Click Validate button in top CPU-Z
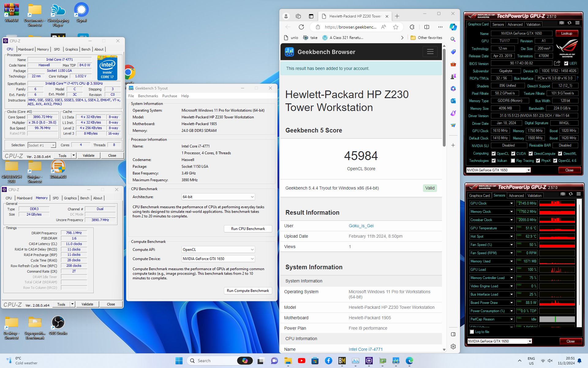Screen dimensions: 588x368 point(89,155)
